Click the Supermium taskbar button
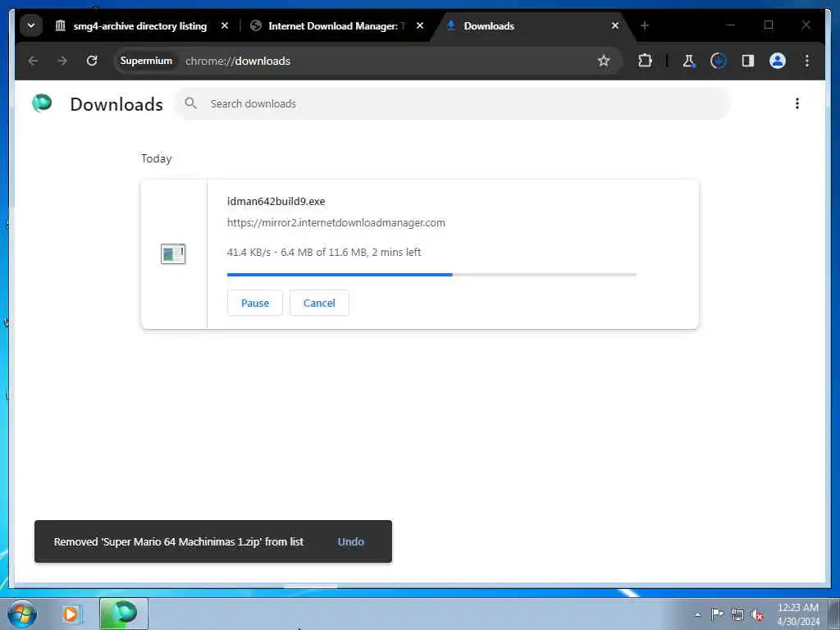This screenshot has height=630, width=840. (124, 614)
